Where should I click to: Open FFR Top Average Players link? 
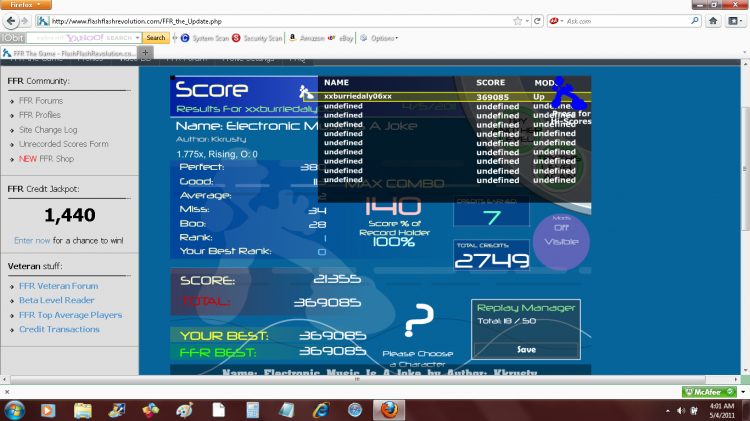pyautogui.click(x=70, y=315)
